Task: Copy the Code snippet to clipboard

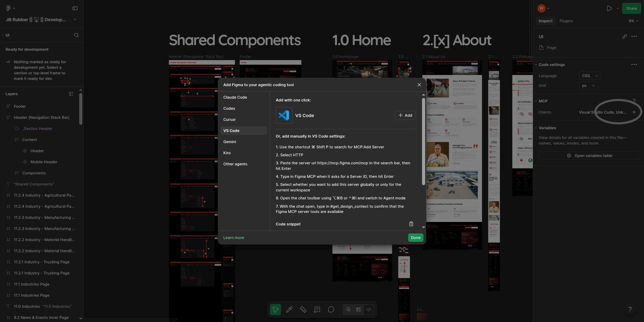Action: (x=411, y=224)
